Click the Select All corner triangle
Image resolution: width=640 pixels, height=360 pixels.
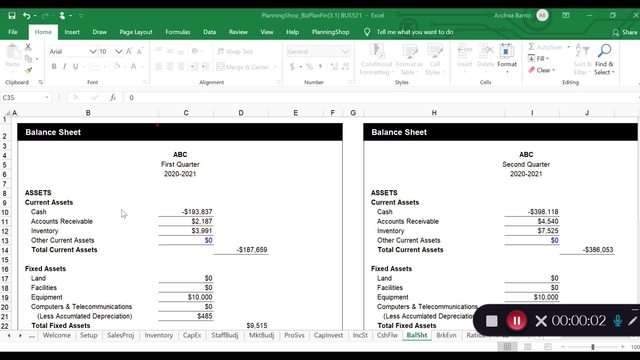point(7,113)
